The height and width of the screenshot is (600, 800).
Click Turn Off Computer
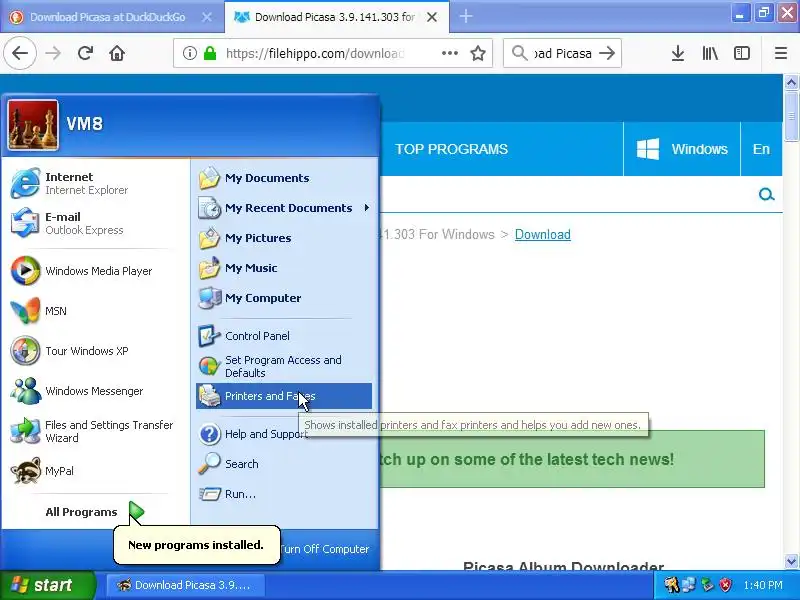pyautogui.click(x=323, y=549)
